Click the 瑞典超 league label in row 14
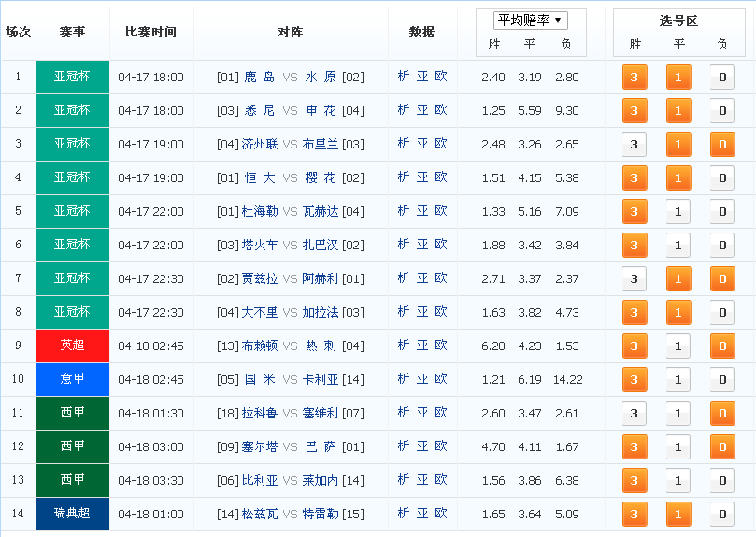The image size is (756, 537). [x=73, y=514]
